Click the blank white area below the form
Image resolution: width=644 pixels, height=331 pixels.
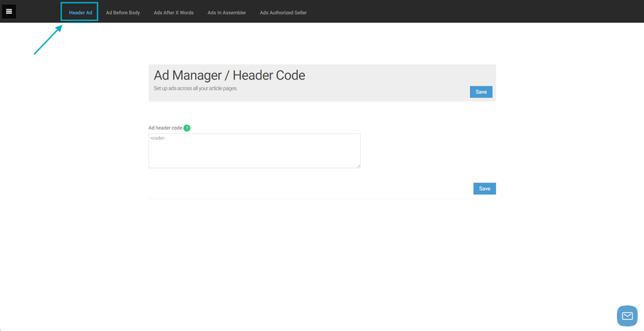tap(322, 263)
